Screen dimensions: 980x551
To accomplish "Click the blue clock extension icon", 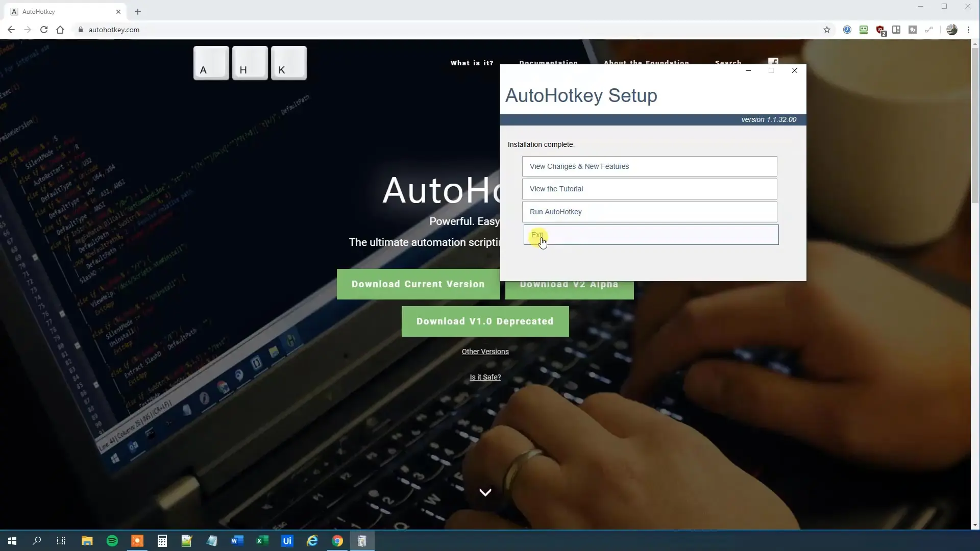I will tap(847, 30).
